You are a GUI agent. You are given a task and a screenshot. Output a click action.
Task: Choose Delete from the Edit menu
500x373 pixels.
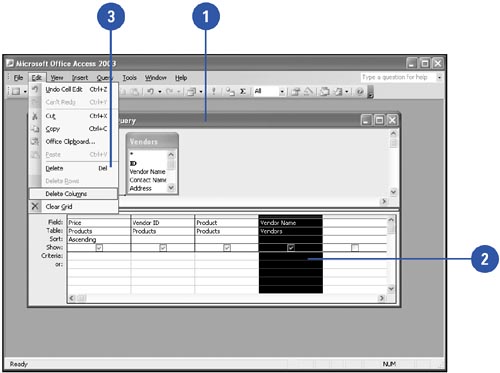73,168
